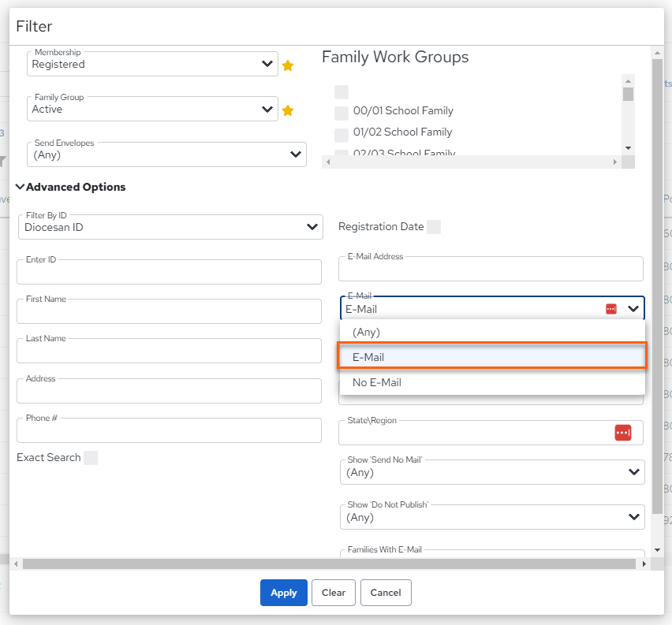Click the 00/01 School Family label
This screenshot has width=672, height=625.
point(403,111)
